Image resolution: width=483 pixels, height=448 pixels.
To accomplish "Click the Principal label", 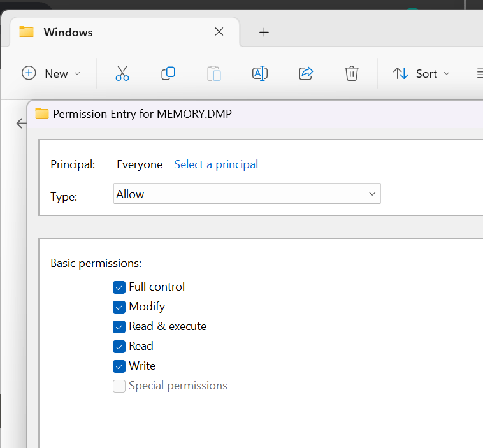I will [73, 164].
